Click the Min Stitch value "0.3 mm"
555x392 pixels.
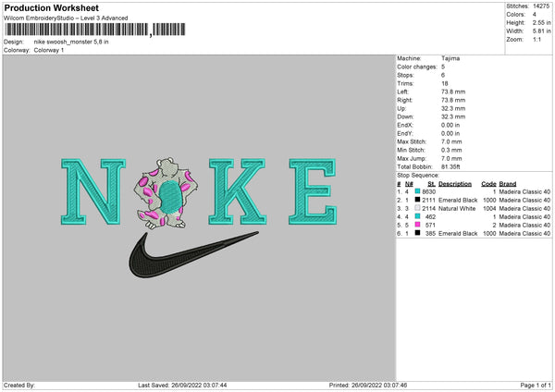click(x=451, y=150)
